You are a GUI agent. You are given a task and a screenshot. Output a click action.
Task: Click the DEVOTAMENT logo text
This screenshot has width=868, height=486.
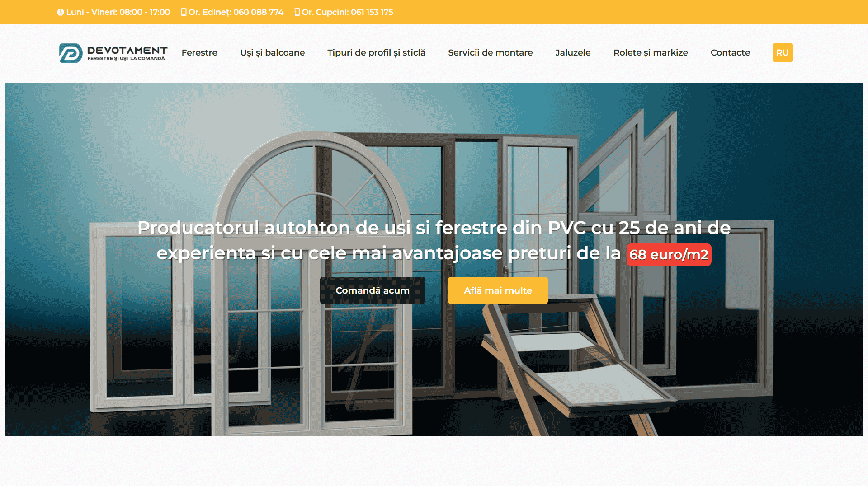(x=127, y=51)
